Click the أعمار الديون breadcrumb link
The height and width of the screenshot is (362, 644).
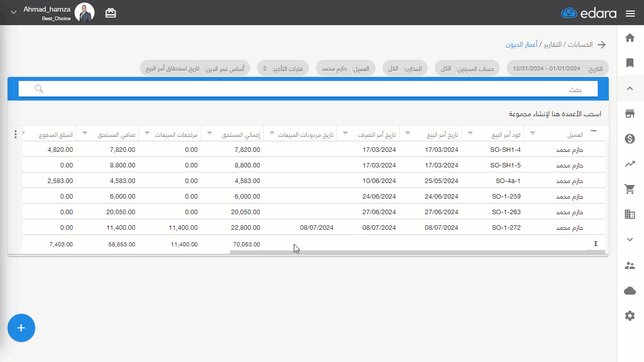522,45
